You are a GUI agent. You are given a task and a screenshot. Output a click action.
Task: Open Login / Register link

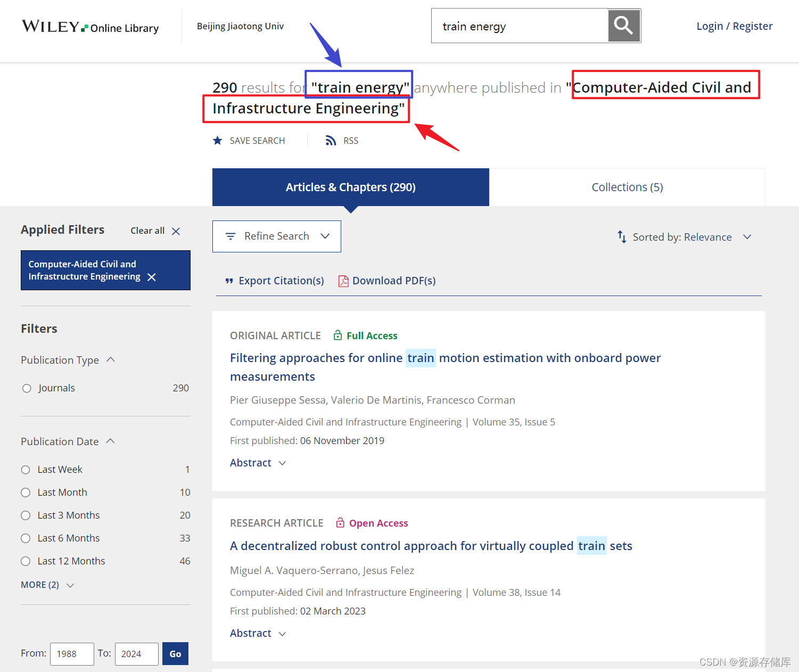click(x=735, y=26)
